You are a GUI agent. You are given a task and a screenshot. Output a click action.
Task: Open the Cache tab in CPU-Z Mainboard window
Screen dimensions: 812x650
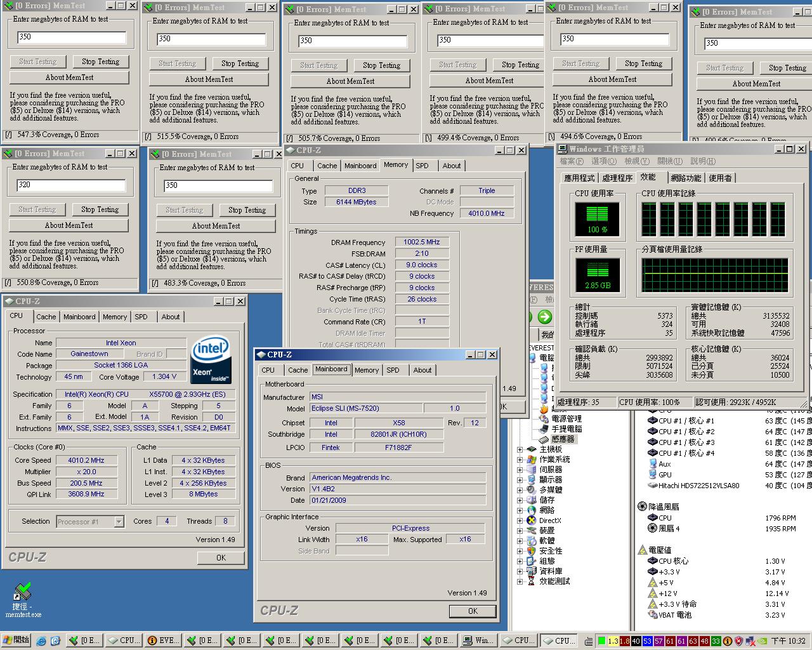pos(298,370)
